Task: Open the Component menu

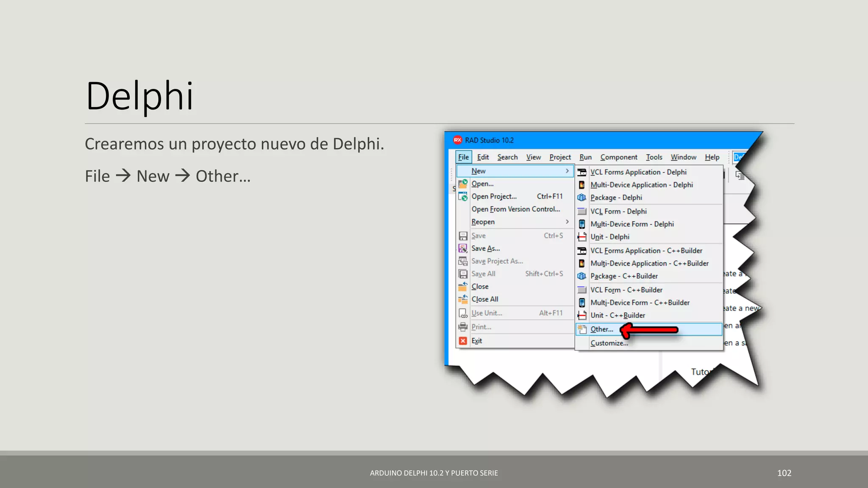Action: [619, 157]
